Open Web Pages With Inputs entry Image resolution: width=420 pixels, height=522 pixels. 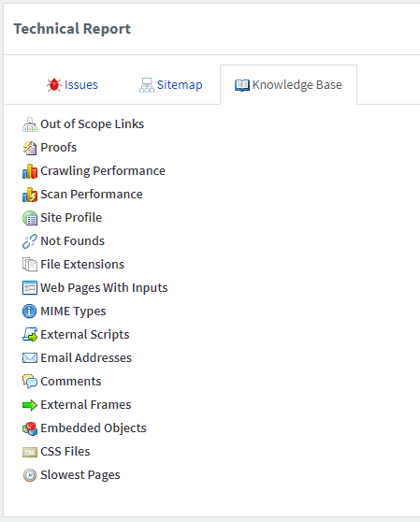point(104,288)
